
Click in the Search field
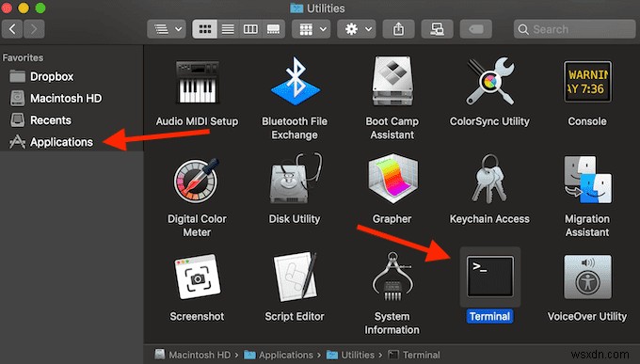point(574,29)
